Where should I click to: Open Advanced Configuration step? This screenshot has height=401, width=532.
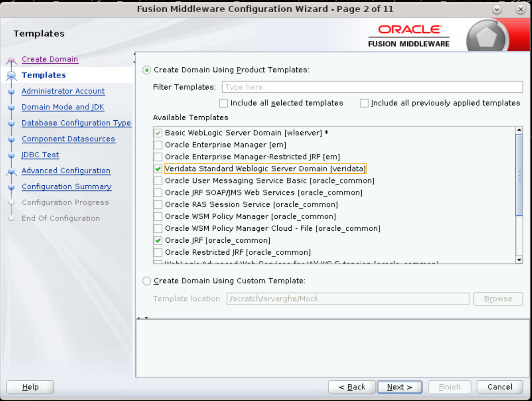[x=66, y=171]
